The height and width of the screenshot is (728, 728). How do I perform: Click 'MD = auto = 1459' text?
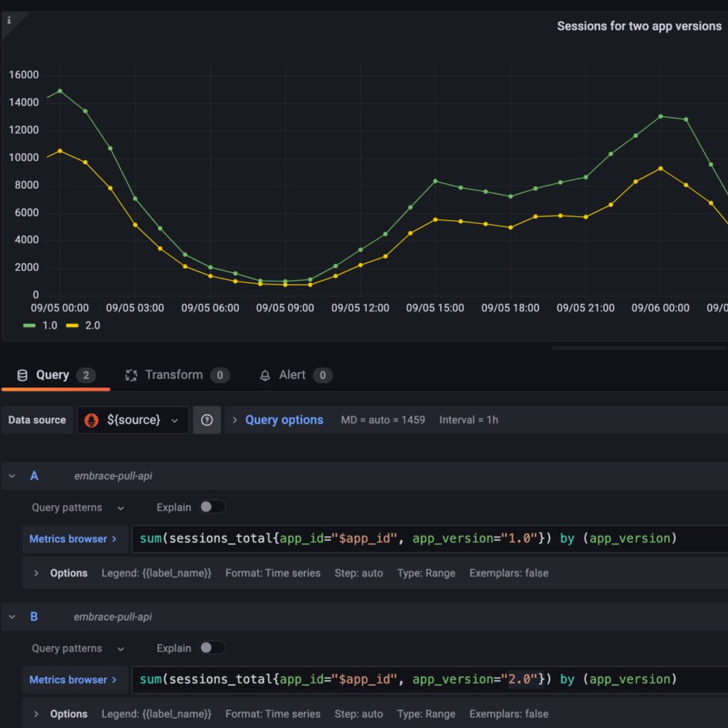coord(383,419)
